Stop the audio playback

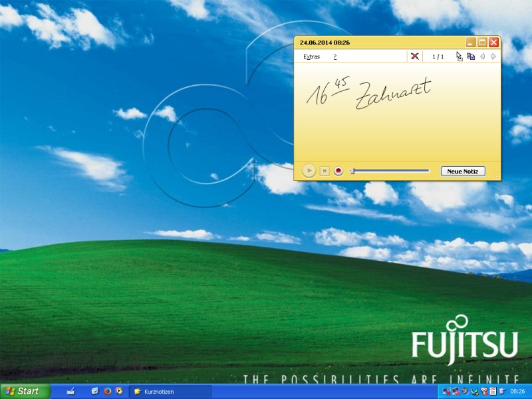[325, 171]
